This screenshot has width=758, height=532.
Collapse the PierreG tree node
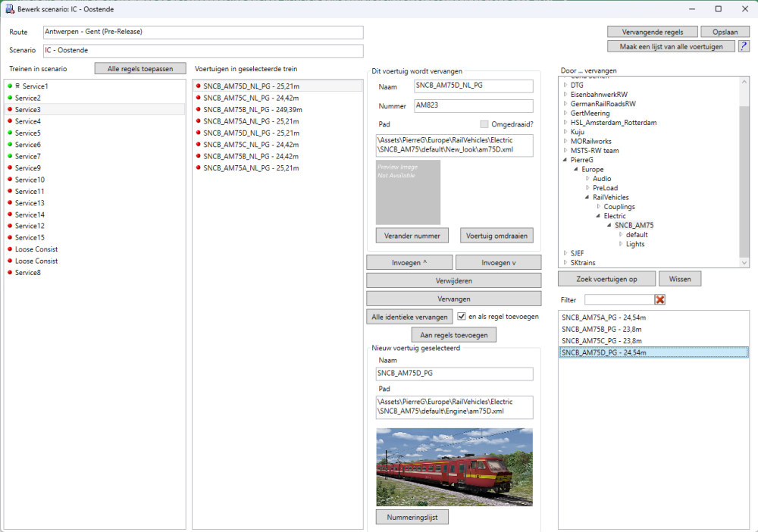565,160
